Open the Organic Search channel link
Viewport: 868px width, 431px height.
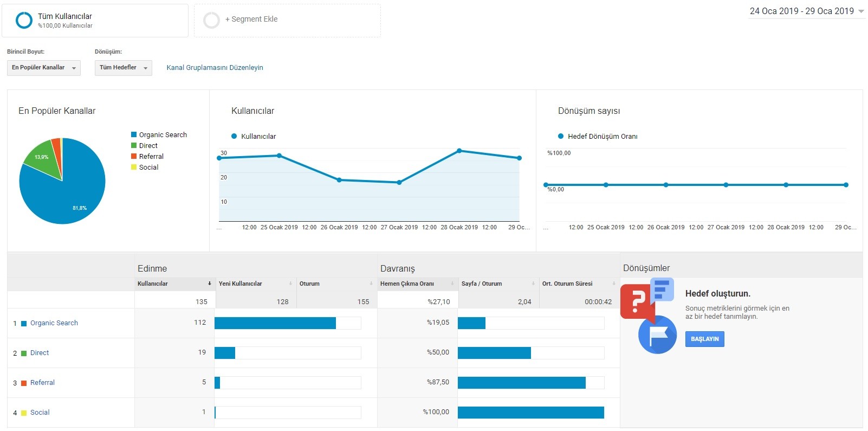[x=54, y=323]
